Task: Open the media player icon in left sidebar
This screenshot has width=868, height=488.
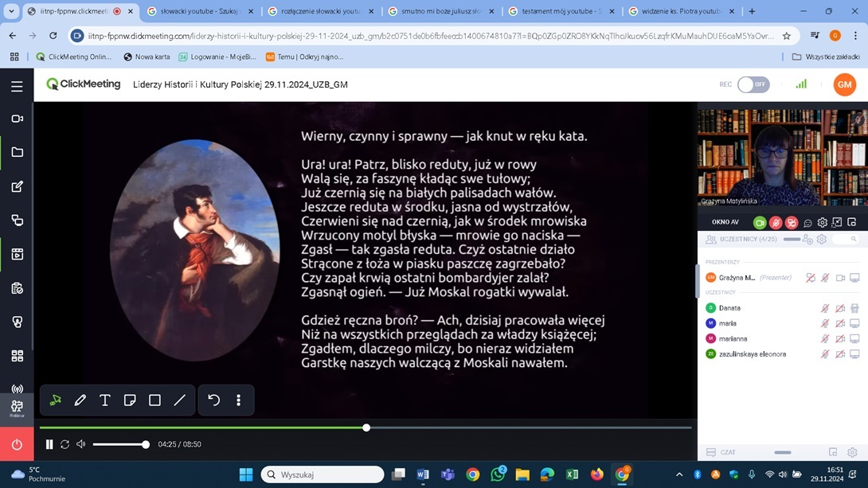Action: pos(18,254)
